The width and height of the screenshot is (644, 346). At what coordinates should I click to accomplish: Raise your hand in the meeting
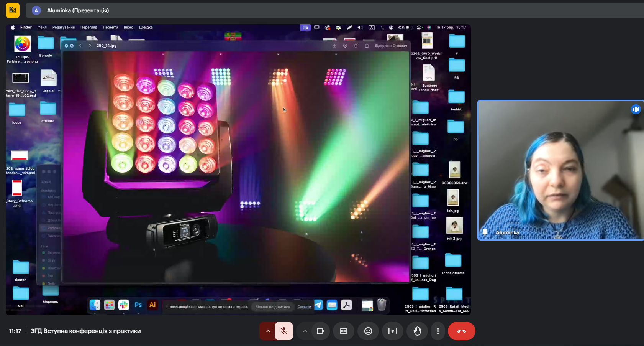point(417,331)
